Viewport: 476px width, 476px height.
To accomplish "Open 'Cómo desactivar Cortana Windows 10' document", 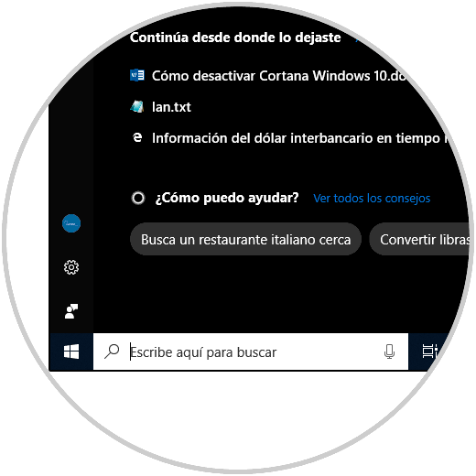I will coord(279,76).
